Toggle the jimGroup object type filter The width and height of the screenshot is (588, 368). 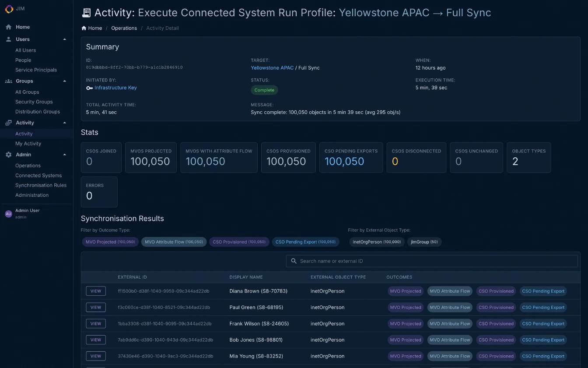pos(424,241)
